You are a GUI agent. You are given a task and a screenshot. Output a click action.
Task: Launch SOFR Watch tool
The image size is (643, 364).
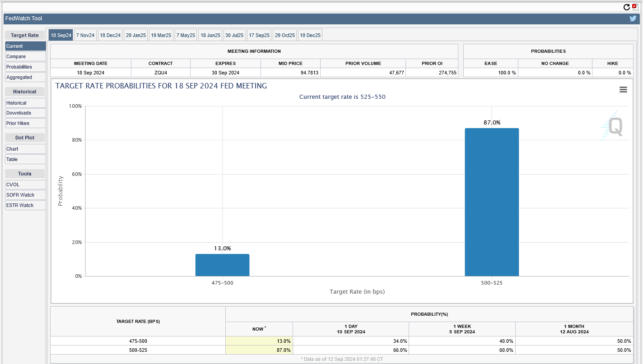point(25,195)
